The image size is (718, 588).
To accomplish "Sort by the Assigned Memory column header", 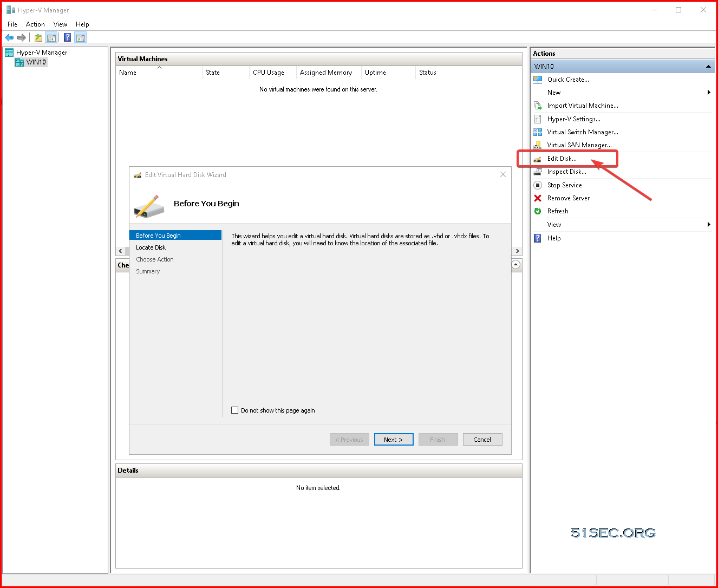I will click(329, 73).
